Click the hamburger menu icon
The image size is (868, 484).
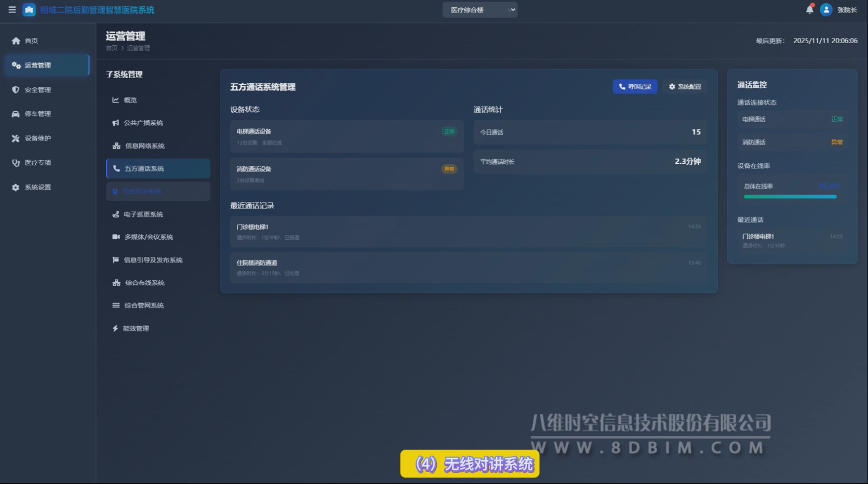[x=12, y=10]
